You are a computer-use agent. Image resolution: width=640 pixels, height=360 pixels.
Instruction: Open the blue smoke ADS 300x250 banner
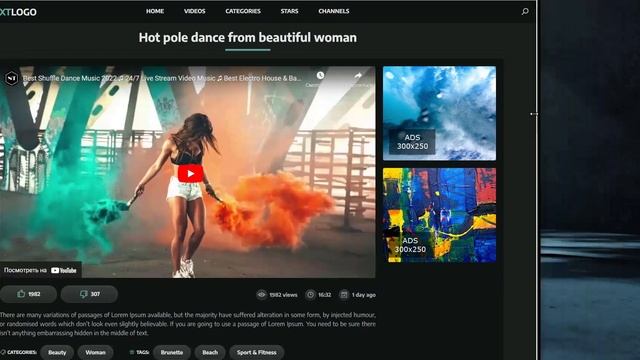pyautogui.click(x=440, y=113)
